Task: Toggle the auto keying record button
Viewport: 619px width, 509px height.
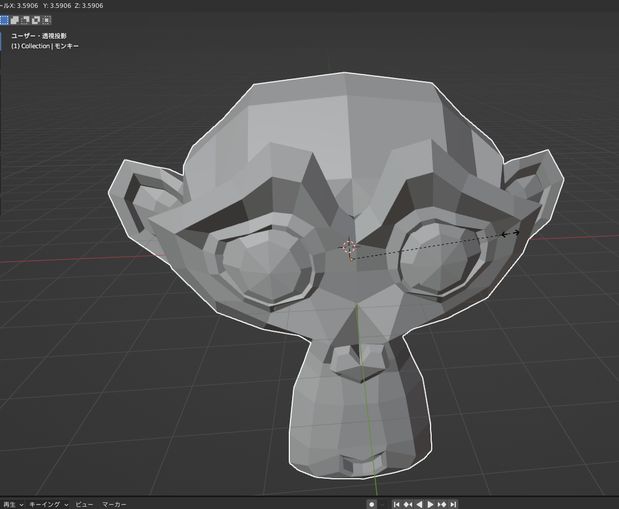Action: coord(371,504)
